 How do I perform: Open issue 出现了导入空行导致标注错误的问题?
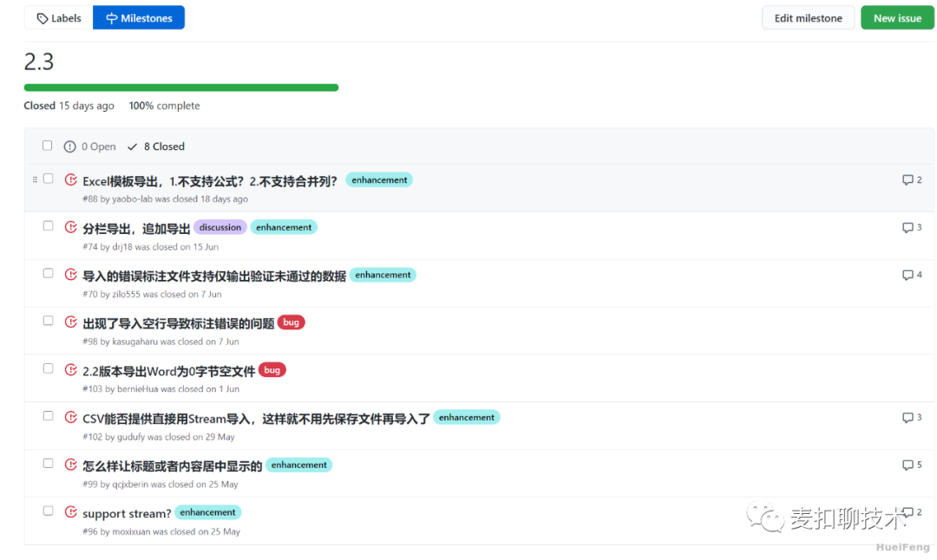(178, 323)
